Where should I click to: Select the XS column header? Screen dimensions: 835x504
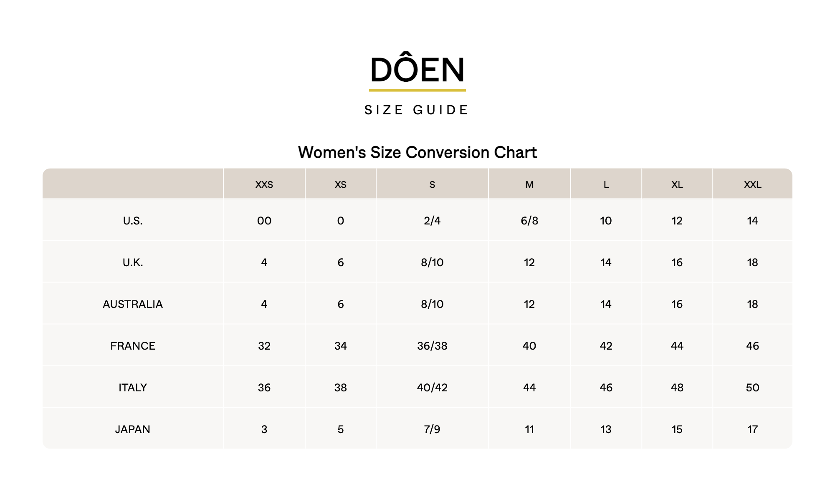pyautogui.click(x=341, y=184)
